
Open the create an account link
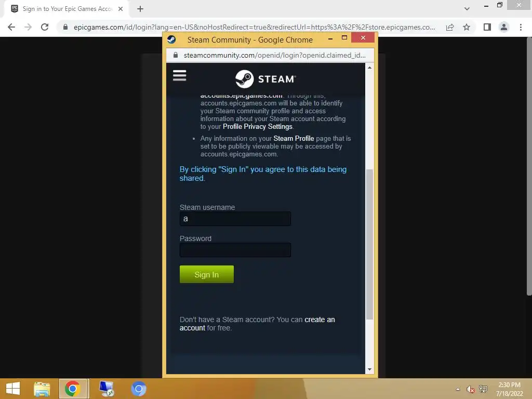[257, 324]
